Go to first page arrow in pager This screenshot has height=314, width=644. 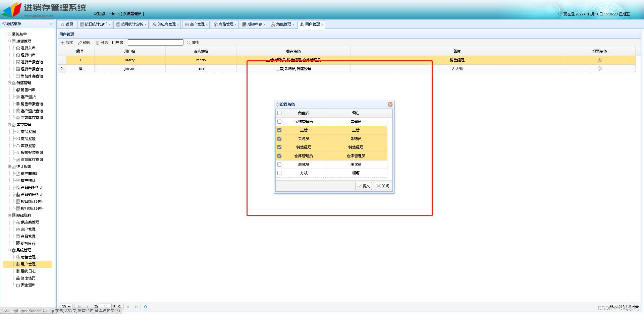79,307
